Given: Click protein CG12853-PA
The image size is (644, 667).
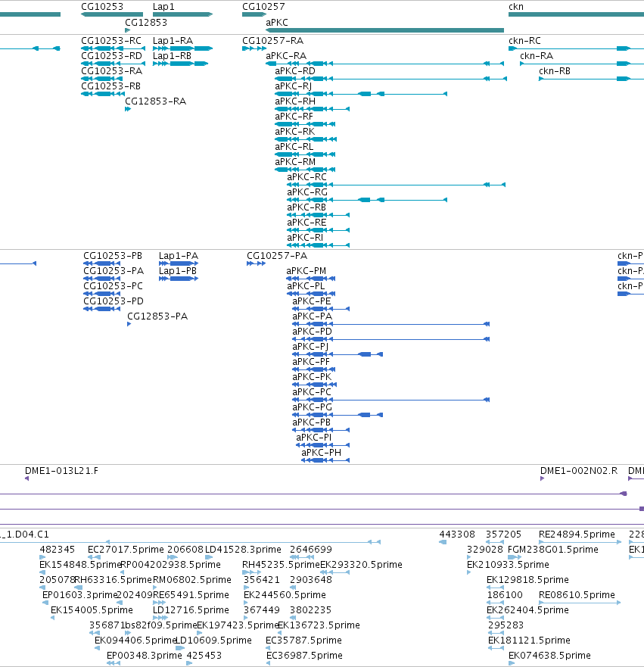Looking at the screenshot, I should click(x=129, y=324).
